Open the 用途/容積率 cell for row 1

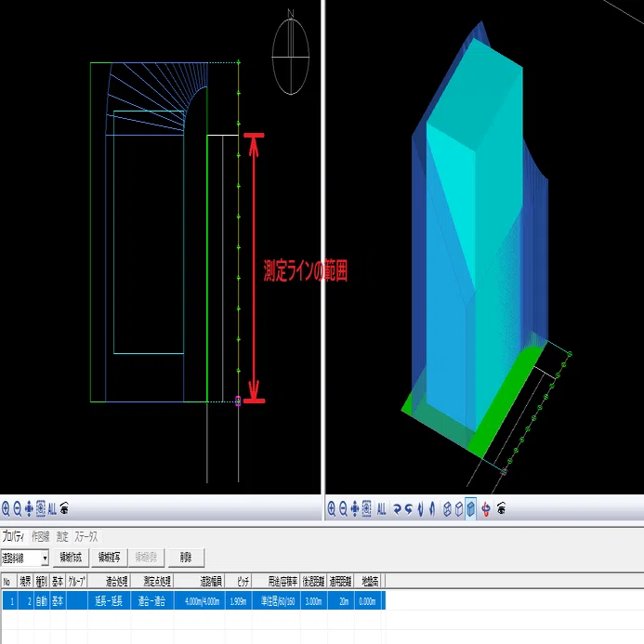277,601
